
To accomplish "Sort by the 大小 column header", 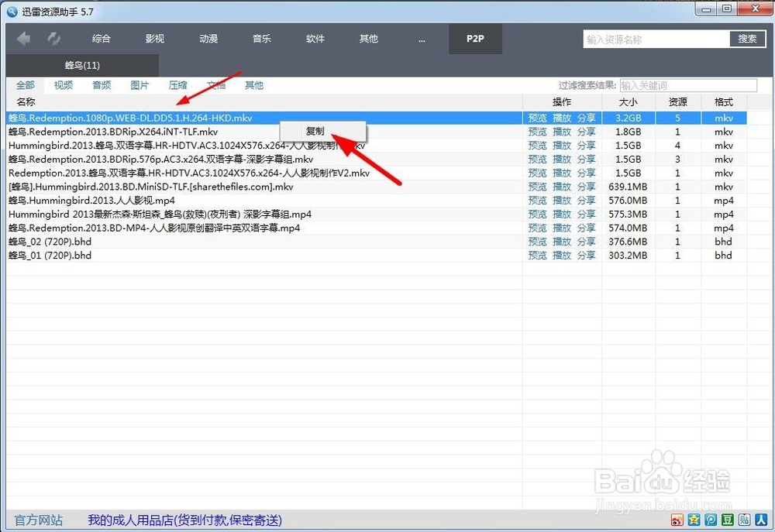I will tap(629, 101).
